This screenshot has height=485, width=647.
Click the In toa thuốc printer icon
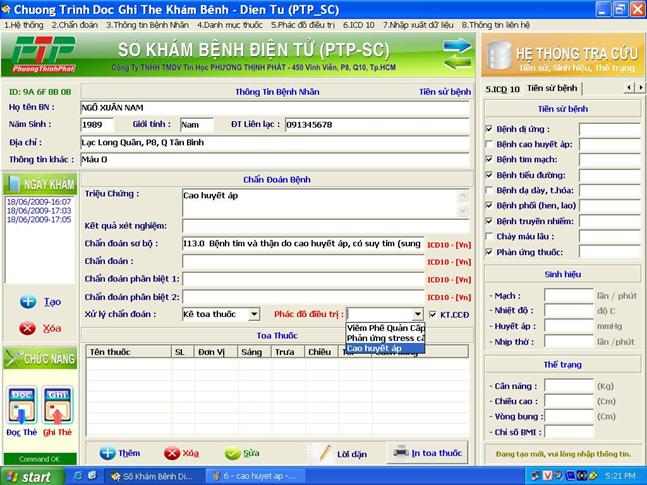pos(401,452)
